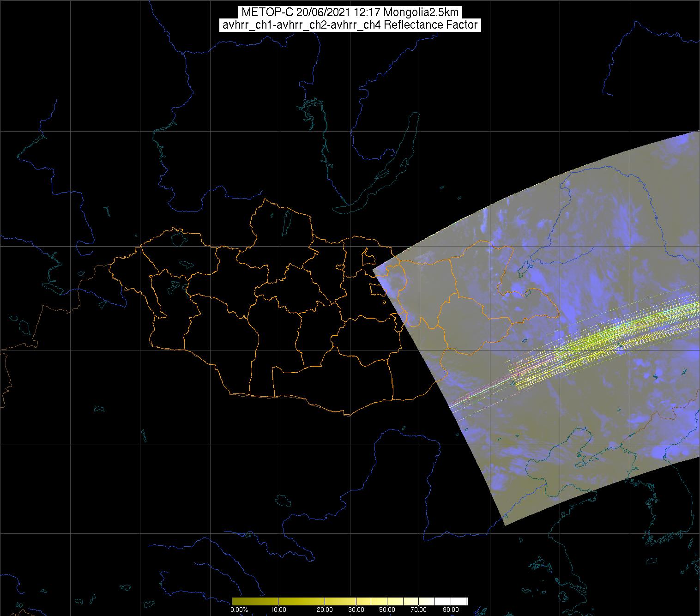This screenshot has width=700, height=616.
Task: Select the 10.00 tick label on the colorbar
Action: point(278,610)
